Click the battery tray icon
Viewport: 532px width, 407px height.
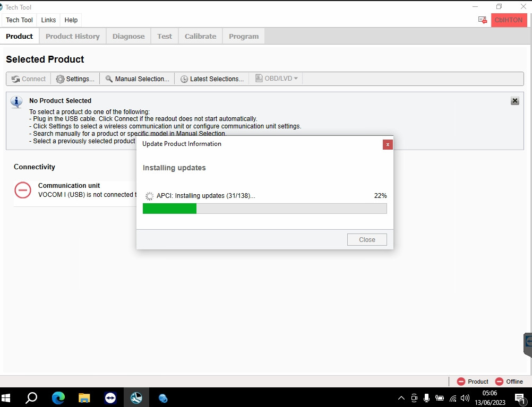point(440,398)
